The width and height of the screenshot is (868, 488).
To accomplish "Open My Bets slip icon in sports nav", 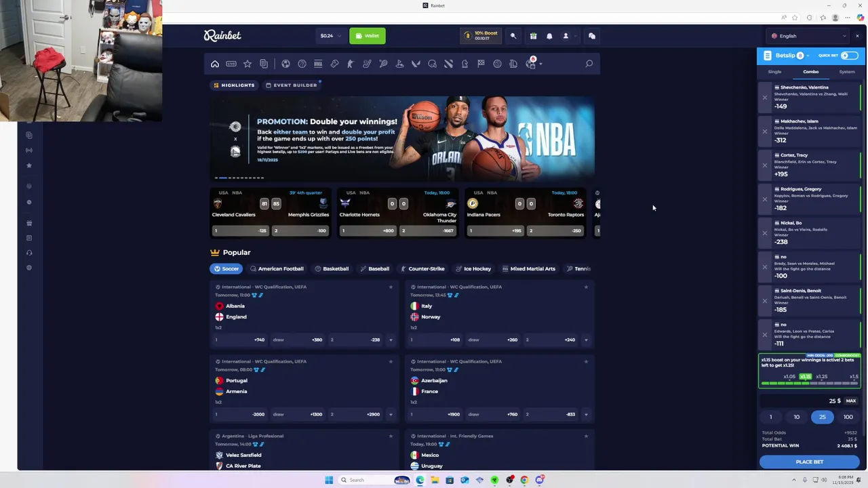I will tap(264, 64).
